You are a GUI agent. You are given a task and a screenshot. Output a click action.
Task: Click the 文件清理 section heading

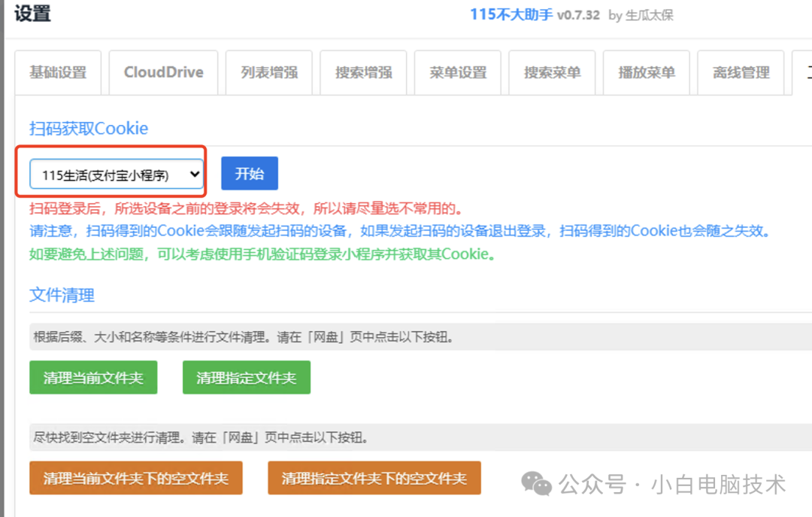(x=61, y=295)
